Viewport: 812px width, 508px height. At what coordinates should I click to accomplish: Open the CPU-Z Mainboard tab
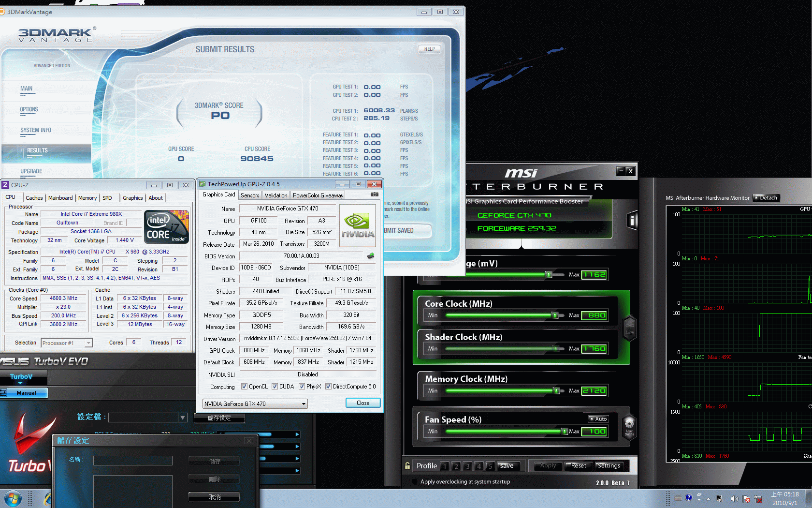pos(60,198)
